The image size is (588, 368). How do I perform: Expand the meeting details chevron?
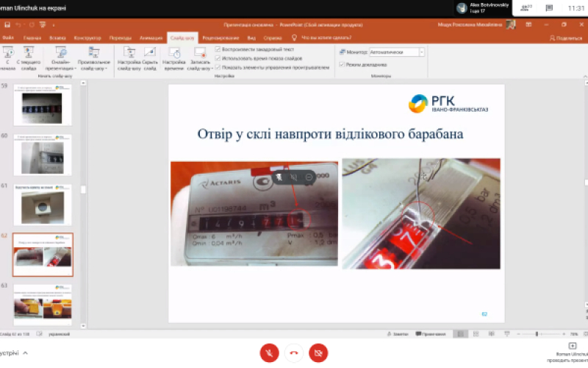[x=25, y=353]
